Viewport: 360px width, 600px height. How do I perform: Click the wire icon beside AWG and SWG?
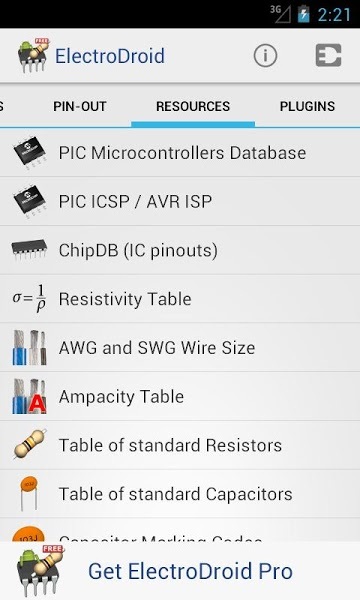click(x=29, y=347)
